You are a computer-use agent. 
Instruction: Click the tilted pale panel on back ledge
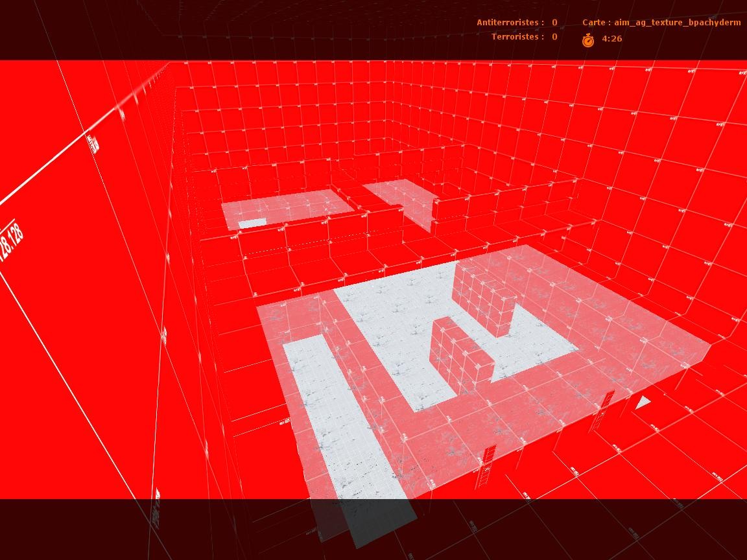point(401,203)
